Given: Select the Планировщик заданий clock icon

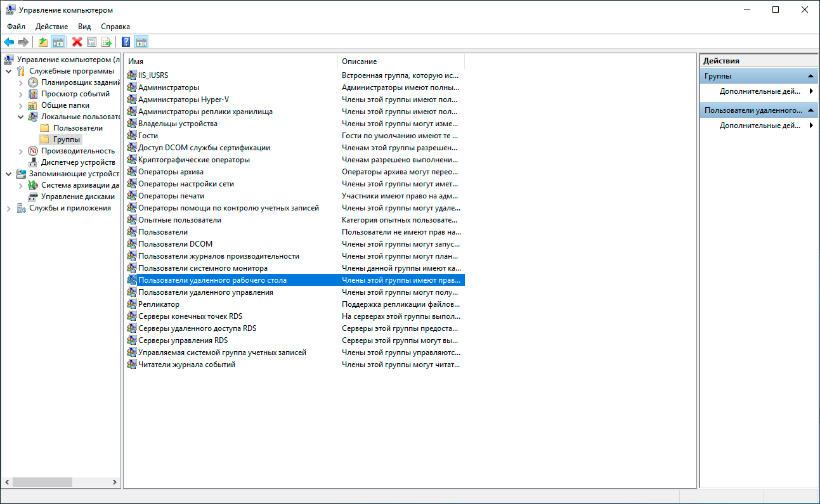Looking at the screenshot, I should point(33,82).
